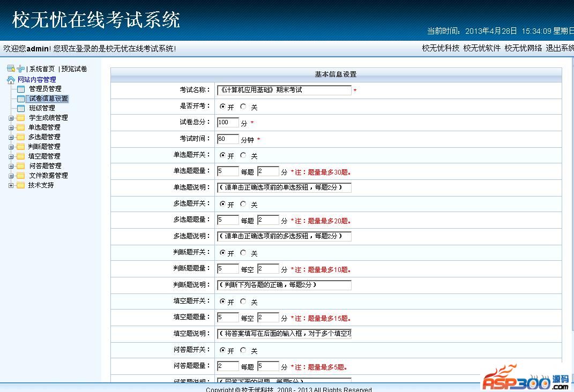Click 退出系统 in the top bar
Viewport: 574px width, 392px height.
click(559, 48)
